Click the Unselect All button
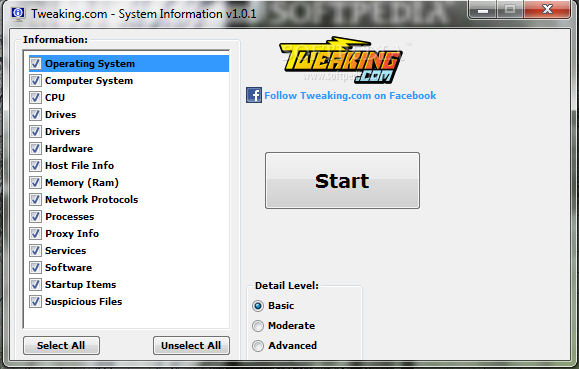This screenshot has height=369, width=579. 191,345
